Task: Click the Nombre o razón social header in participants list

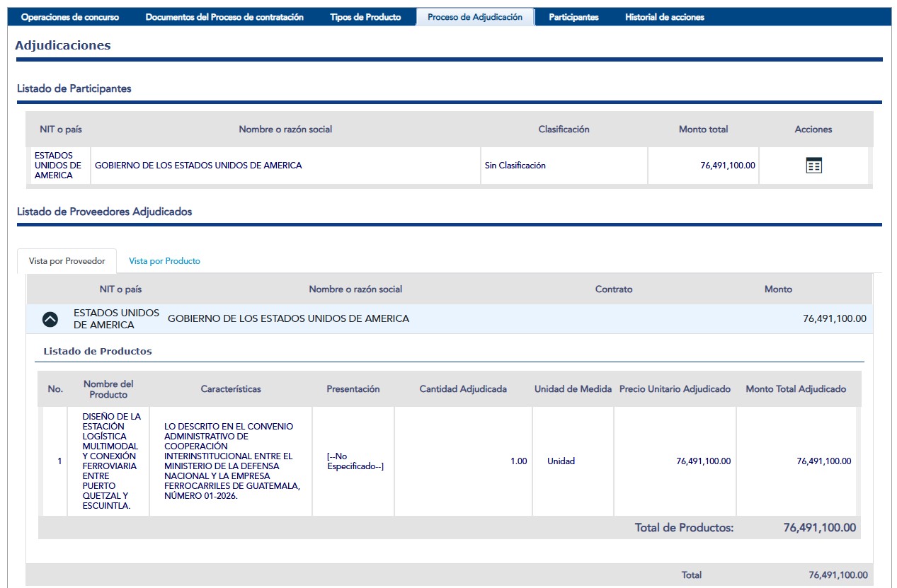Action: [x=285, y=129]
